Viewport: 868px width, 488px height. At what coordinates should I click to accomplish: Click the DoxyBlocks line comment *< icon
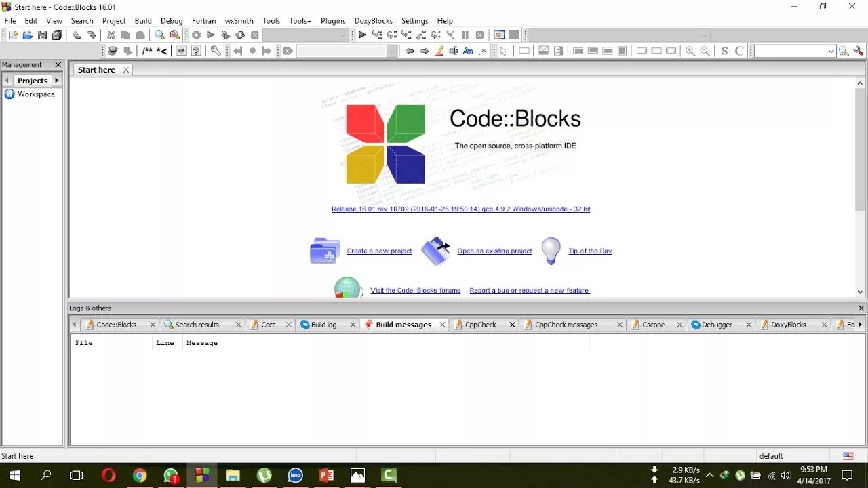162,52
